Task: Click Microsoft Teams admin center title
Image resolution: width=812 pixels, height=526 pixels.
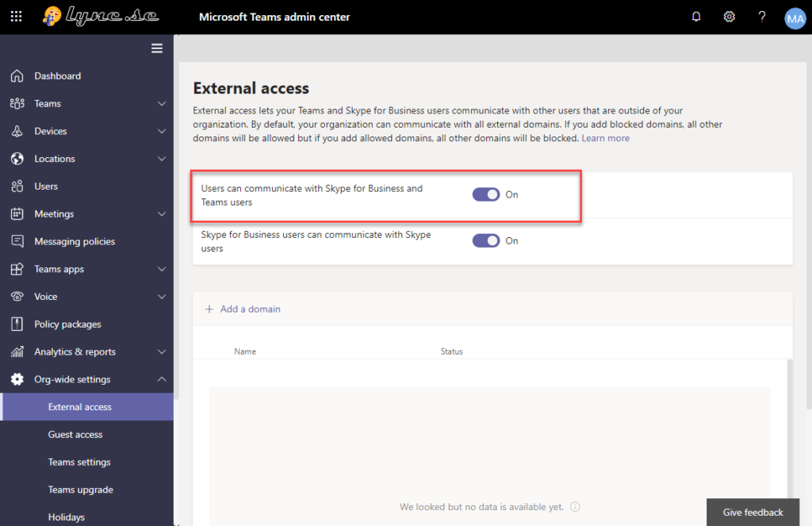Action: (274, 17)
